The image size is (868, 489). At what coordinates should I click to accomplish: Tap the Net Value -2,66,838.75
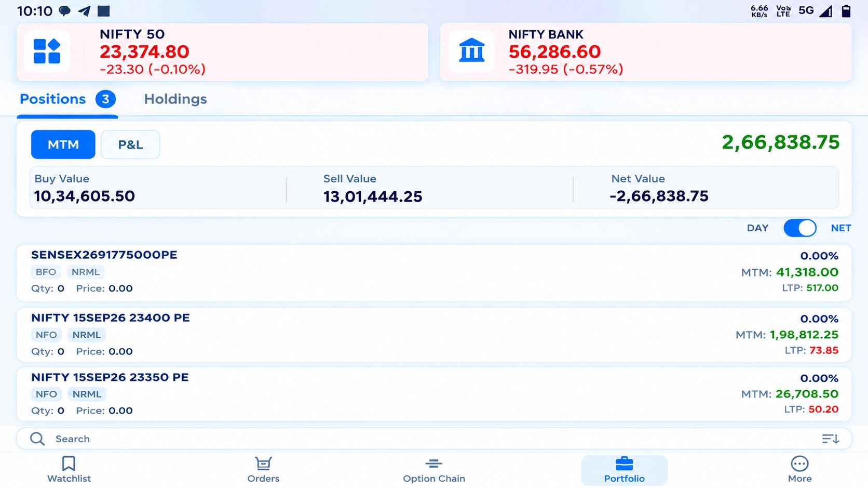[x=659, y=196]
